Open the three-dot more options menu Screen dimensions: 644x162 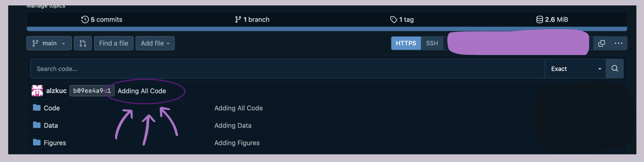tap(619, 43)
